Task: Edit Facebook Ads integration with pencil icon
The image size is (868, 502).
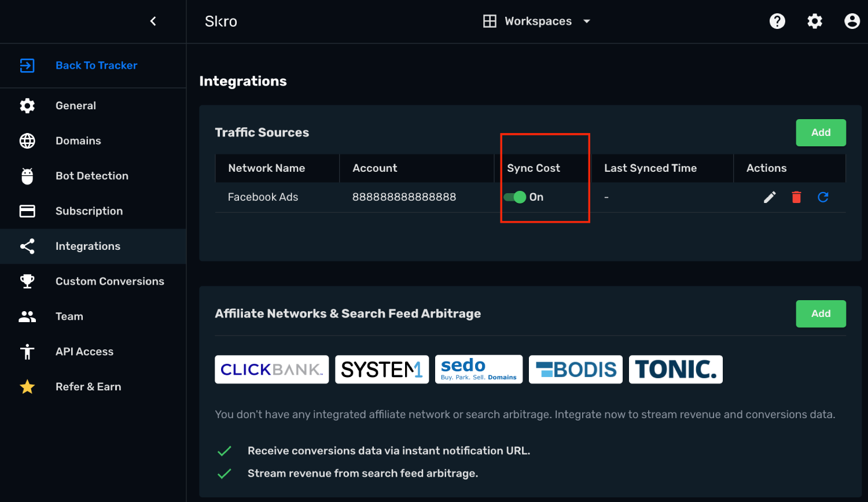Action: pyautogui.click(x=770, y=197)
